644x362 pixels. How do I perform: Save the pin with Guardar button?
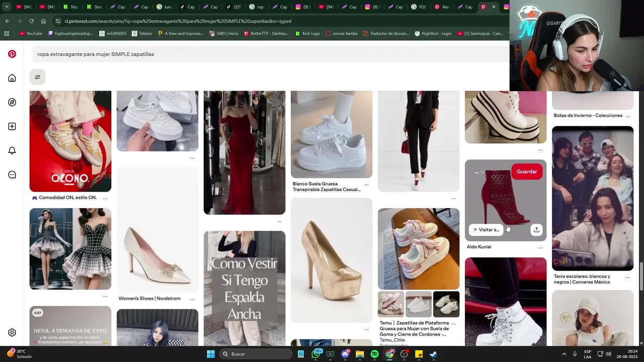point(527,171)
